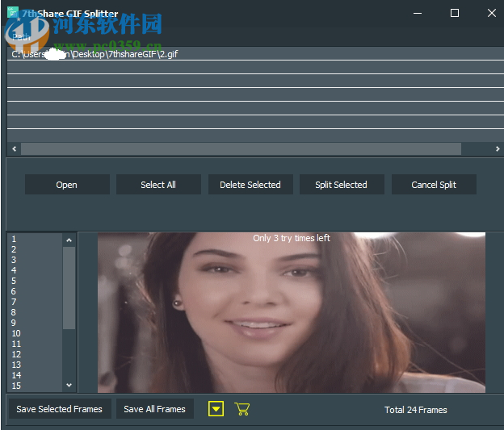This screenshot has width=504, height=430.
Task: Select frame 8 in the frame list
Action: [35, 312]
